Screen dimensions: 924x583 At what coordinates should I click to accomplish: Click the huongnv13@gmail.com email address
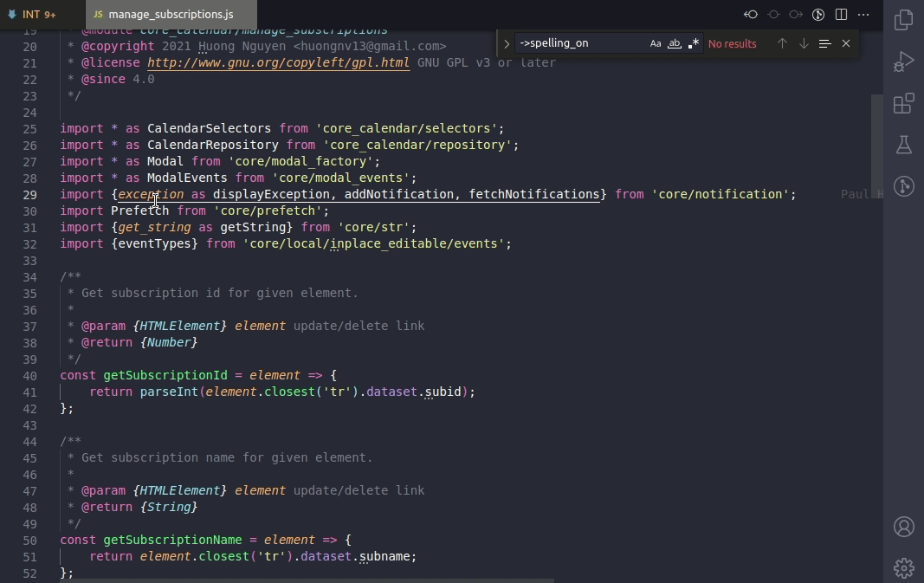pos(370,46)
